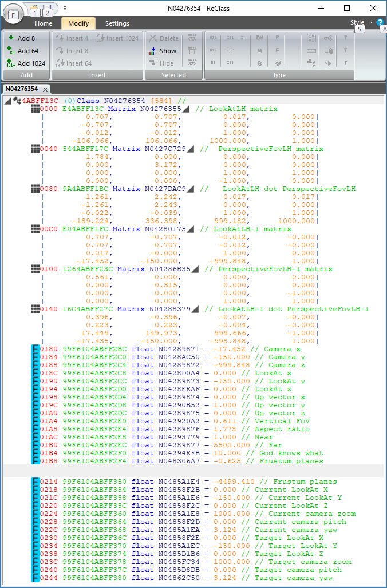
Task: Click the float node icon at offset 0180
Action: 34,349
